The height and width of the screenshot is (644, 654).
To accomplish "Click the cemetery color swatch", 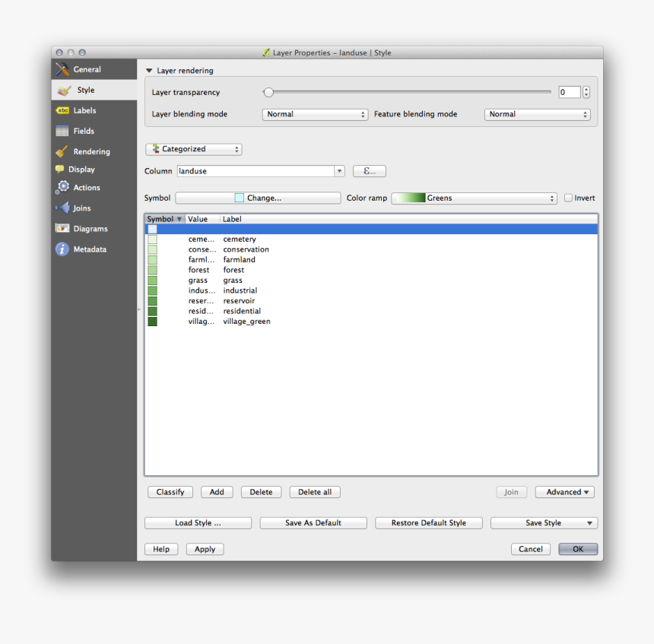I will (153, 240).
